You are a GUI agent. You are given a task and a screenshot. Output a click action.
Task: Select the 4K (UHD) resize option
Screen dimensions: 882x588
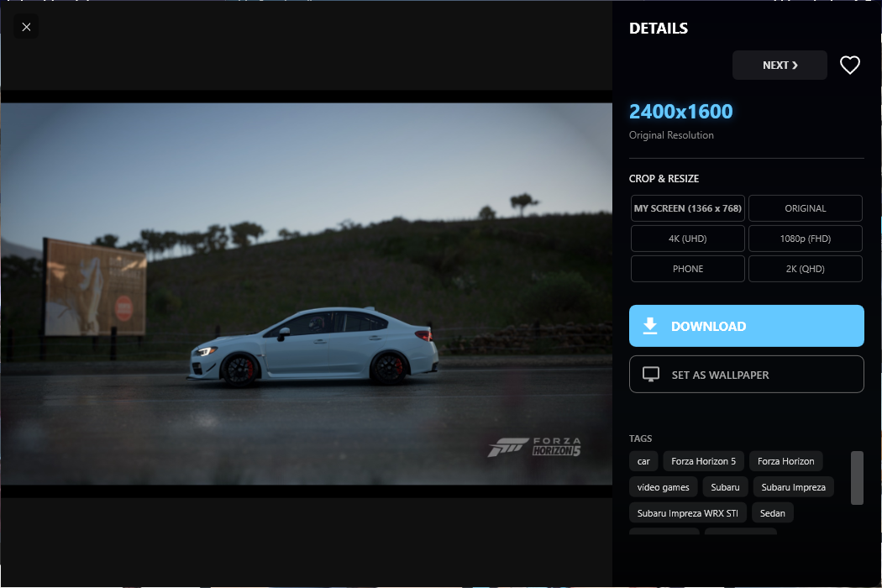click(x=687, y=239)
